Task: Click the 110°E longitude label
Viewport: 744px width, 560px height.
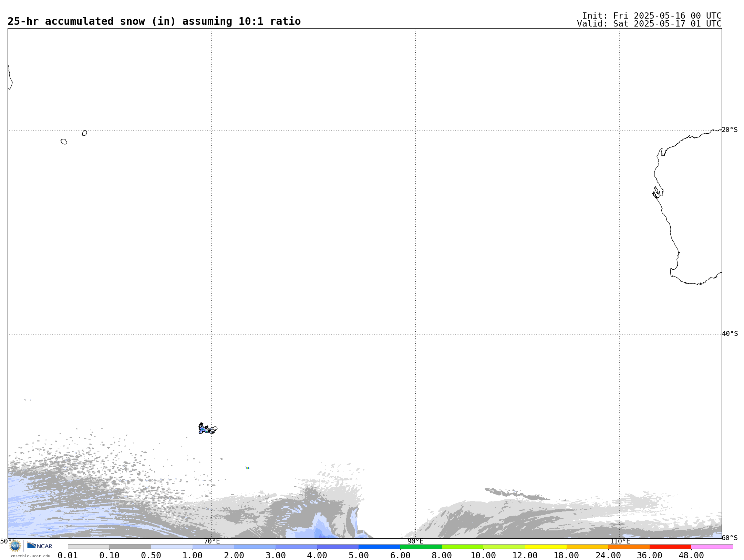Action: click(620, 541)
